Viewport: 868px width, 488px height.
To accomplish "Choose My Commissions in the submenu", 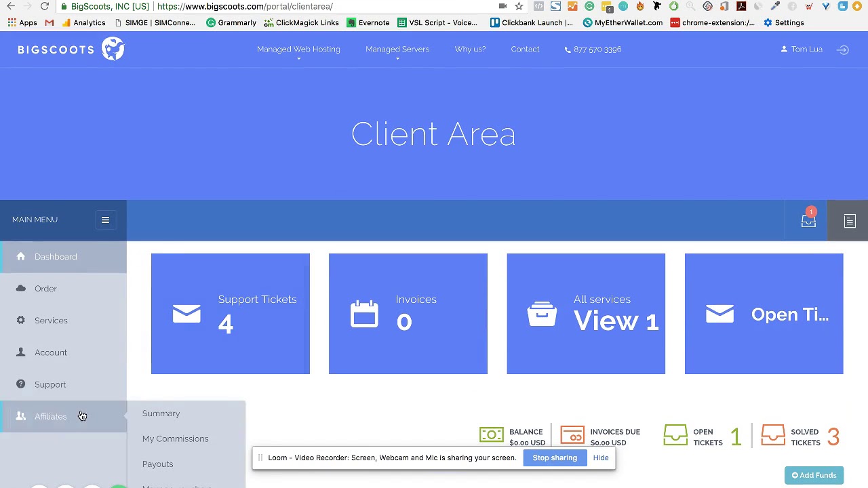I will coord(175,439).
